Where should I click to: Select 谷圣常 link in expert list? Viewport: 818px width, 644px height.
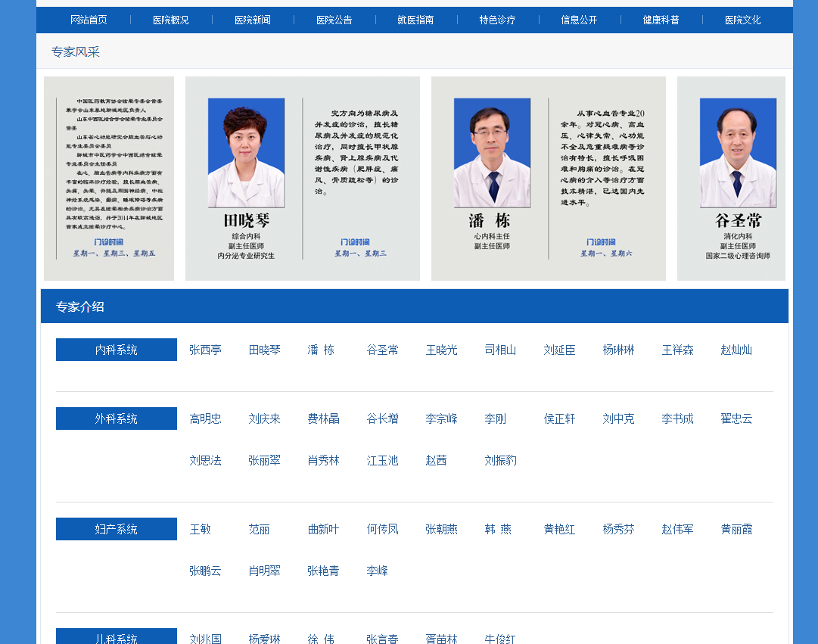click(382, 350)
